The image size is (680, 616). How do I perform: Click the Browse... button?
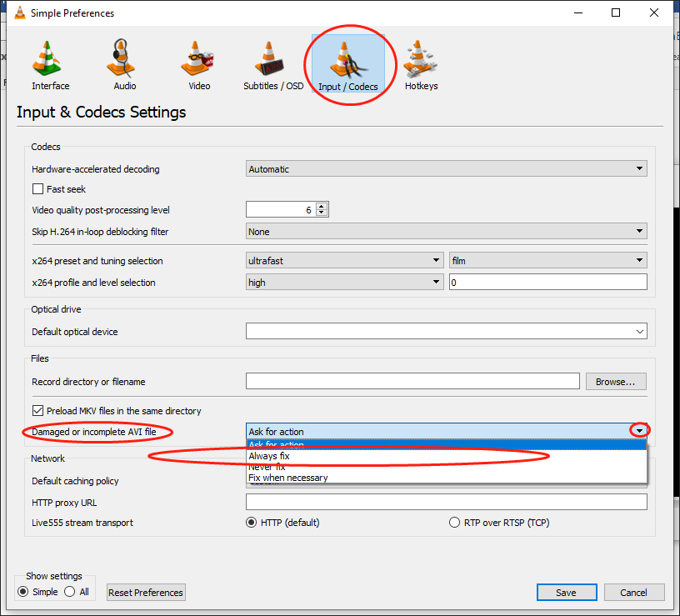tap(616, 381)
